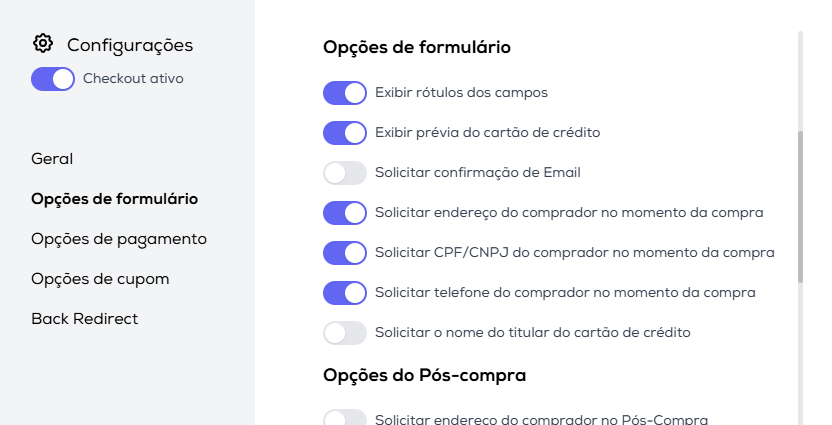This screenshot has height=425, width=832.
Task: Click the Checkout ativo label
Action: tap(133, 79)
